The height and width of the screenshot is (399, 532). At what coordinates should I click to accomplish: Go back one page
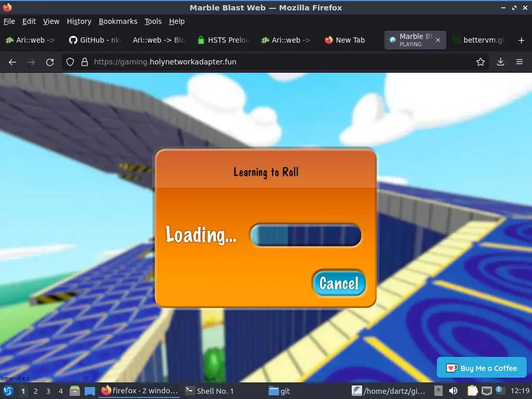[12, 62]
